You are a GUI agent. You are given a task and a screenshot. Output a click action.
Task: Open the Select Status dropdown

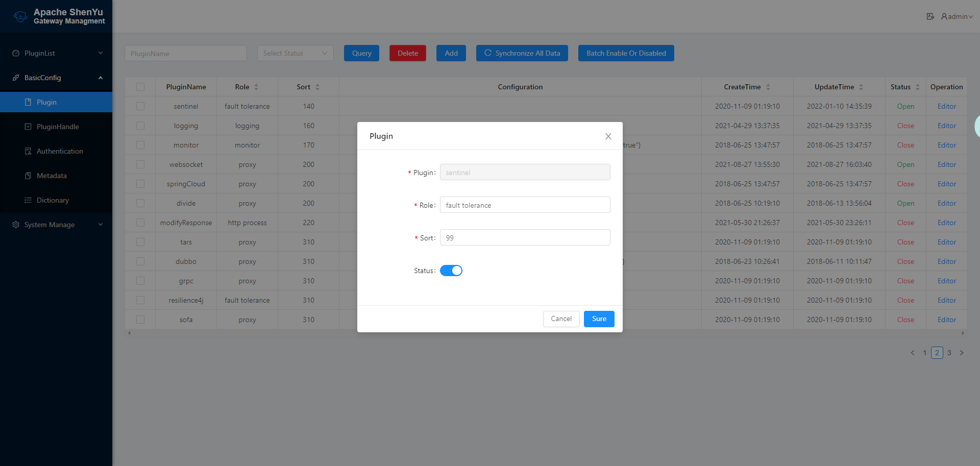click(295, 53)
